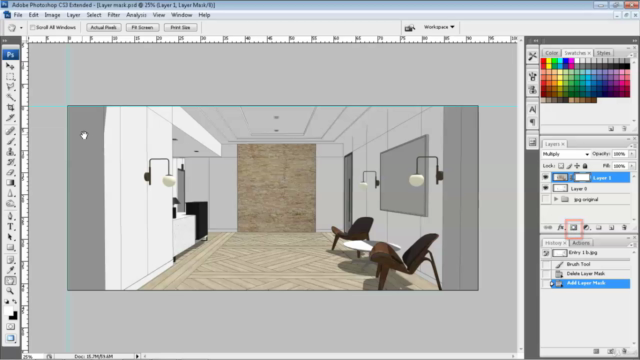Switch to the Styles tab
This screenshot has width=640, height=360.
pos(603,53)
